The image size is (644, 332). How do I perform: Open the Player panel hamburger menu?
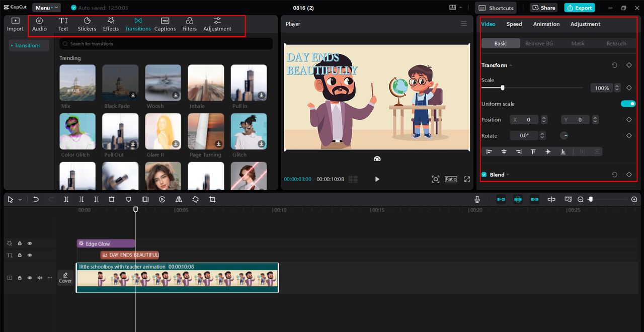[x=464, y=24]
